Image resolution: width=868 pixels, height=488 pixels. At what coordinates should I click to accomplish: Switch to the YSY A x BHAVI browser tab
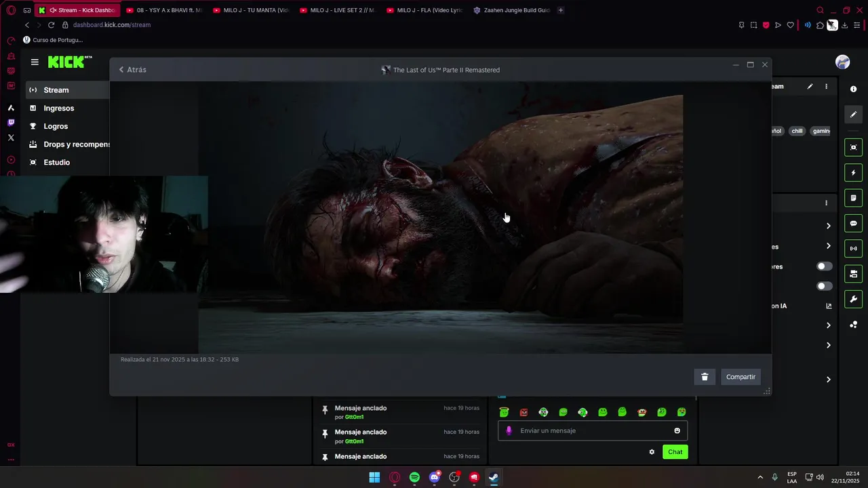(163, 10)
